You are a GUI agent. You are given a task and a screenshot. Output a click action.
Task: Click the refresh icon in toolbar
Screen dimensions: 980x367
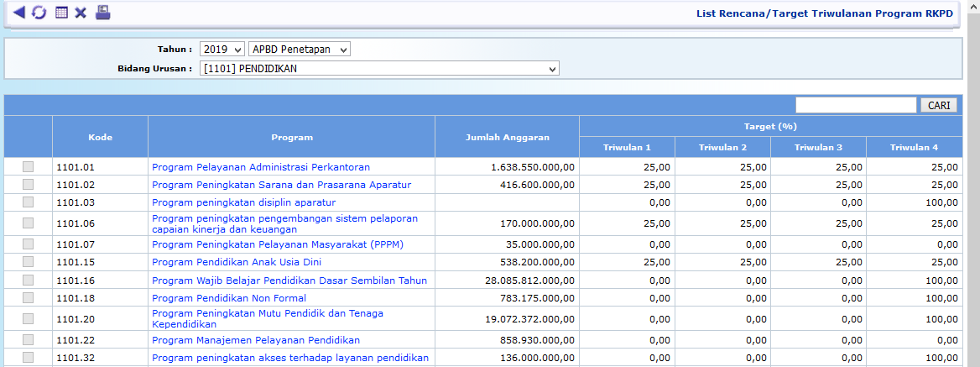(39, 13)
